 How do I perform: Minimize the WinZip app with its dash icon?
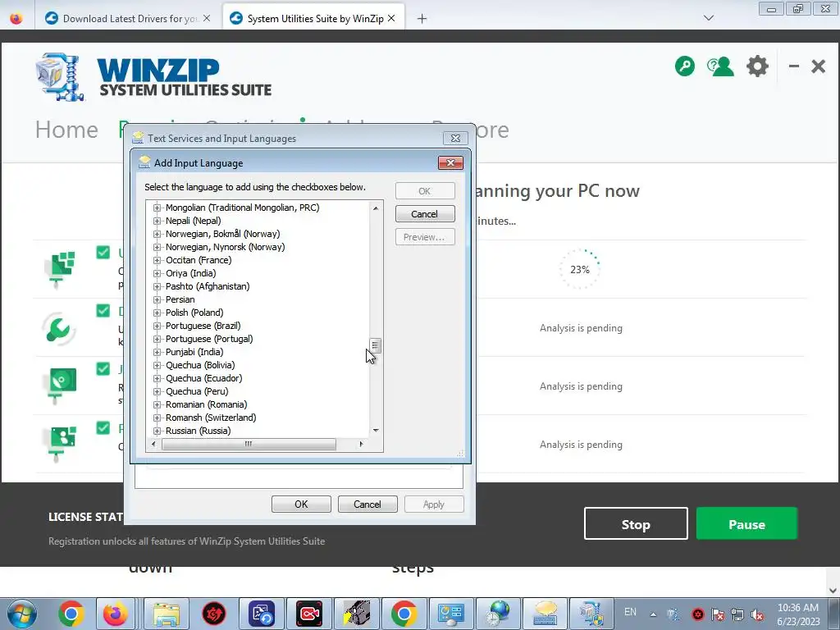[794, 66]
